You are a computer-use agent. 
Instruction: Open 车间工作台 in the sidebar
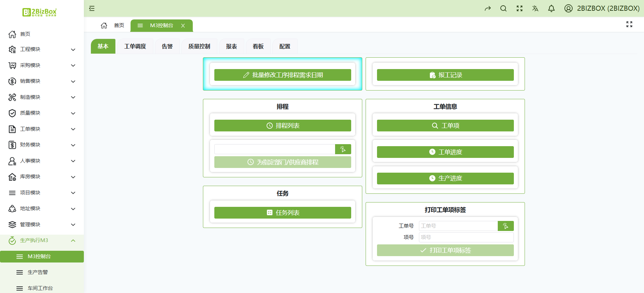point(42,288)
